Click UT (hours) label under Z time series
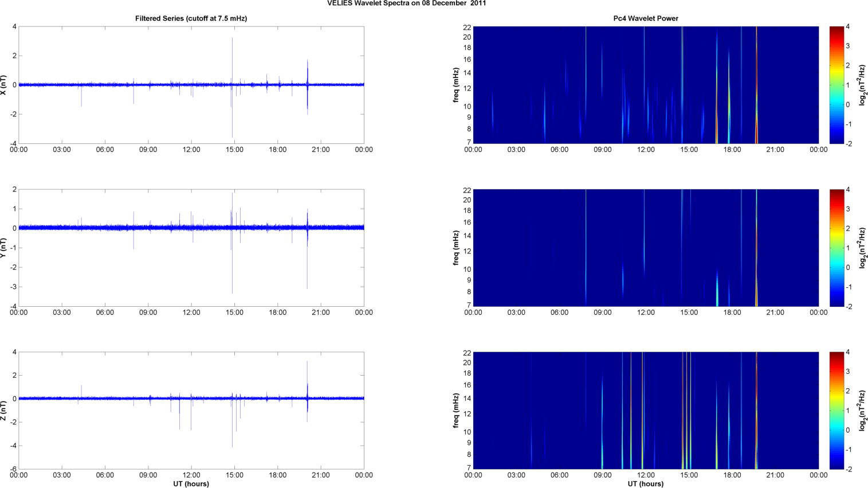The image size is (868, 488). [191, 483]
